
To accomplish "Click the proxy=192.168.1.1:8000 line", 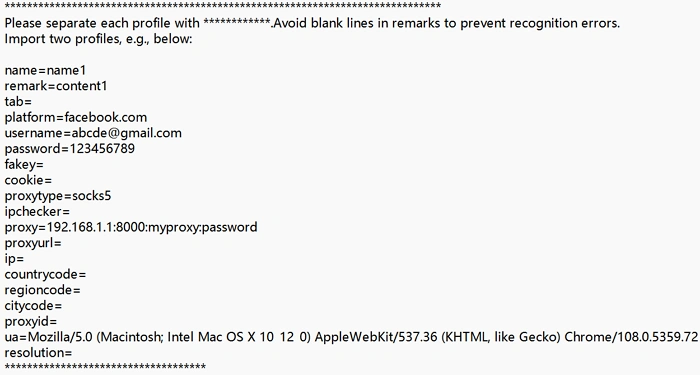I will pyautogui.click(x=131, y=227).
